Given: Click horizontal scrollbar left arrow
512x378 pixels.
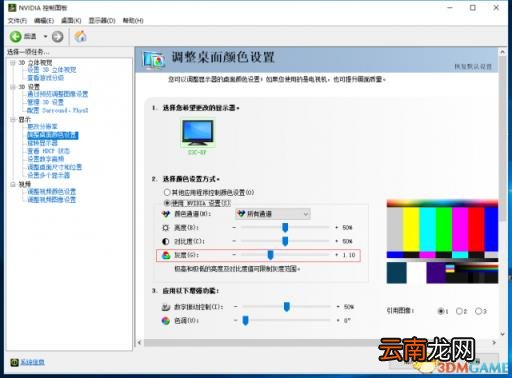Looking at the screenshot, I should pyautogui.click(x=140, y=342).
